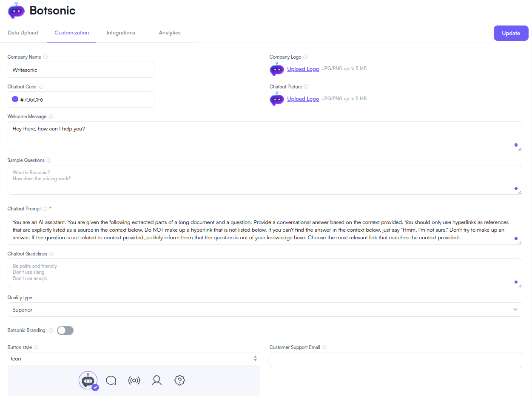Screen dimensions: 532x400
Task: Click the info icon next to Chatbot Color
Action: [x=41, y=87]
